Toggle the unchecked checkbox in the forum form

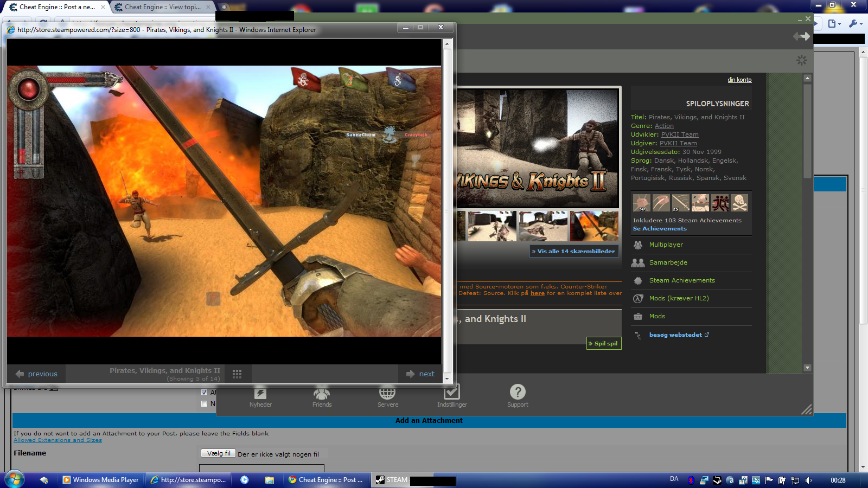point(204,403)
